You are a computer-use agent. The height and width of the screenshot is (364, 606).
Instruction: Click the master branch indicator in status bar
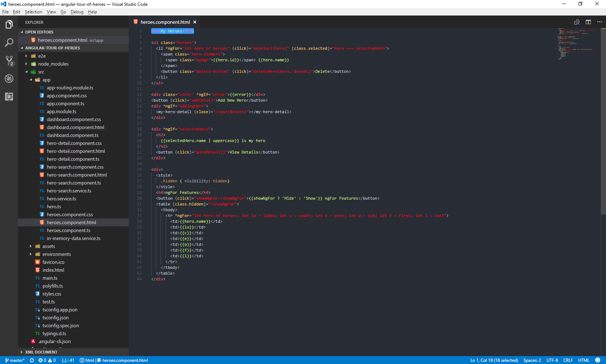coord(15,360)
